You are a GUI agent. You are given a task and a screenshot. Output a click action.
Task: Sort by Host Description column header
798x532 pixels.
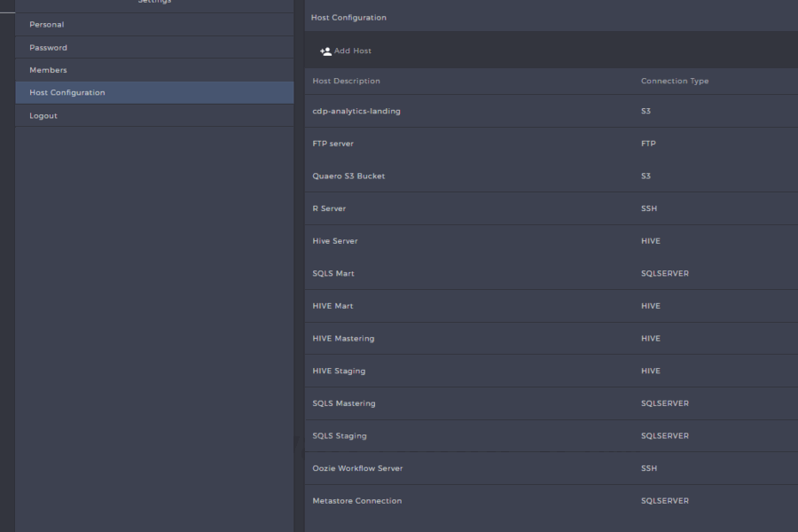[x=346, y=82]
